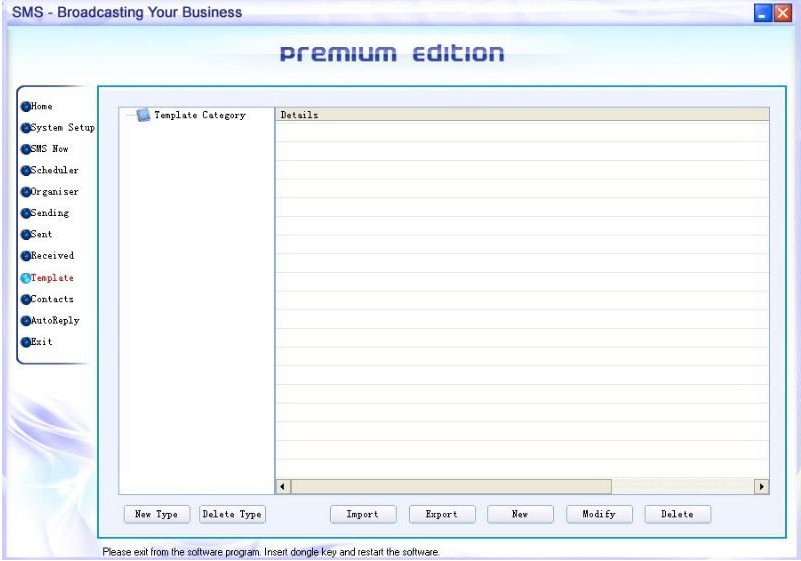Click the Import button
Viewport: 801px width, 561px height.
(x=362, y=514)
